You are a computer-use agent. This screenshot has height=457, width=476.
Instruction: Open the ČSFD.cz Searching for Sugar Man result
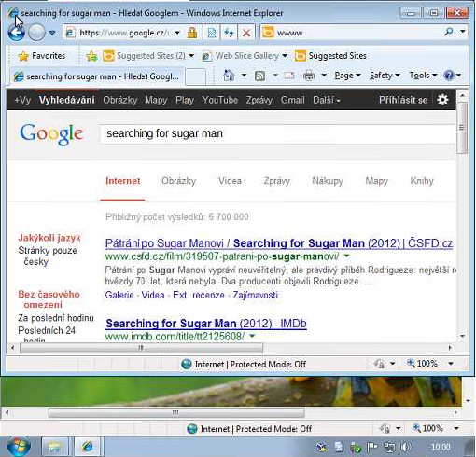(279, 243)
